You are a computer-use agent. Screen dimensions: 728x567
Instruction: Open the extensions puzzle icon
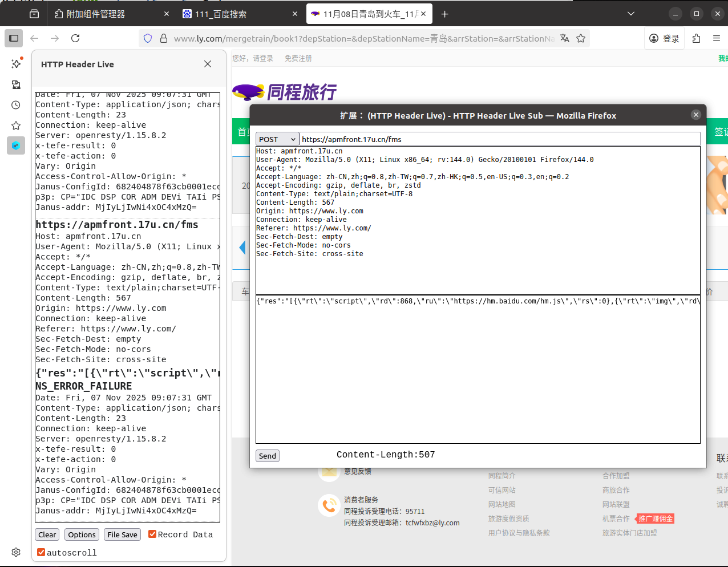coord(696,38)
